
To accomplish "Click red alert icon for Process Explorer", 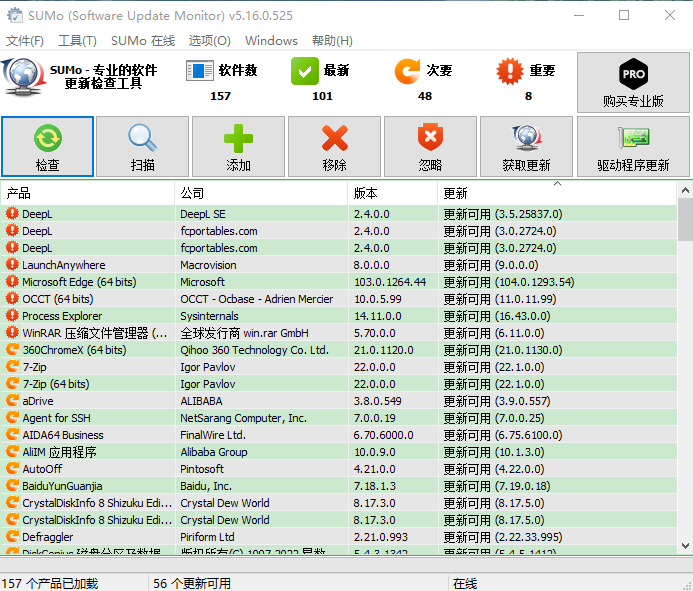I will click(x=12, y=316).
